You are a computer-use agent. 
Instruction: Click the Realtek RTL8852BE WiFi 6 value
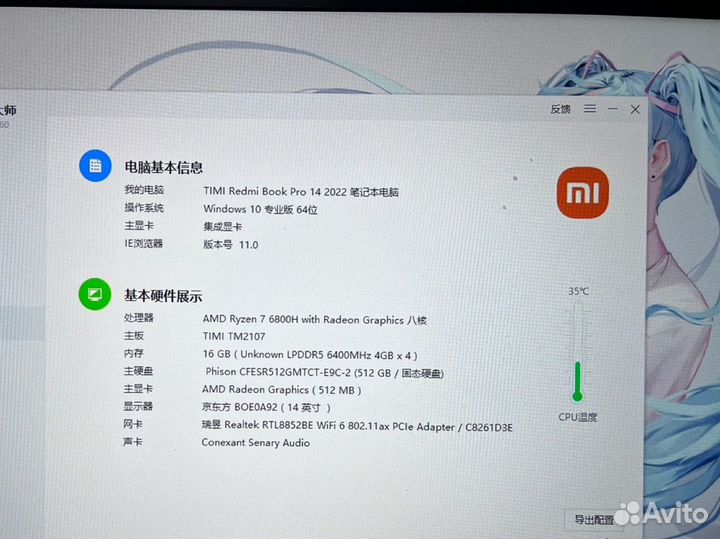[357, 426]
